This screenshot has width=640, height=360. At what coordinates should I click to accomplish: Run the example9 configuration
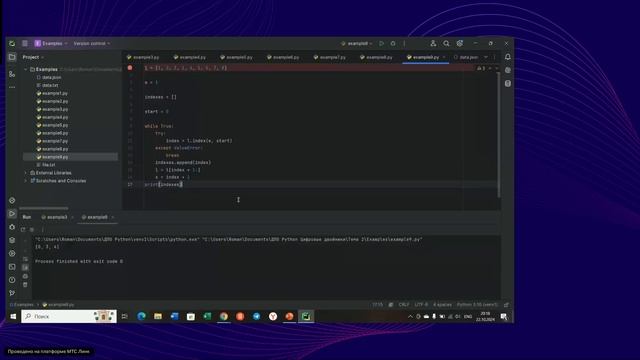point(381,43)
